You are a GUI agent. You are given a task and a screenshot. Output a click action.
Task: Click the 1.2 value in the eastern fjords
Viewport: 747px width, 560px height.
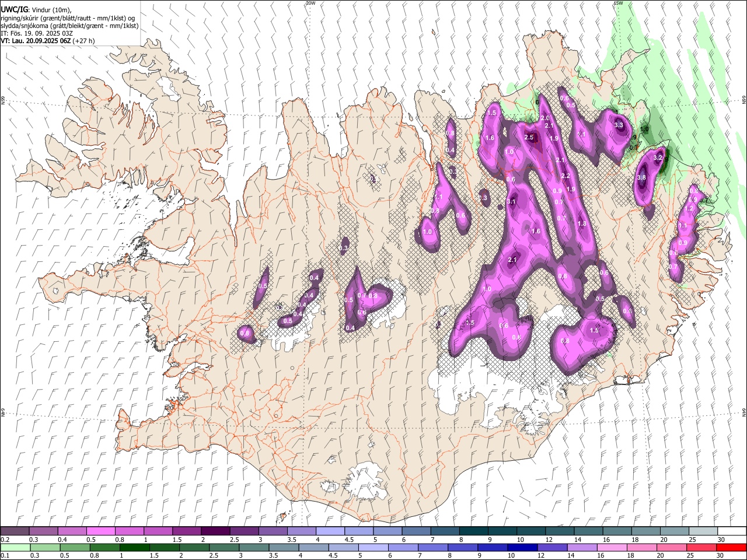[x=689, y=208]
